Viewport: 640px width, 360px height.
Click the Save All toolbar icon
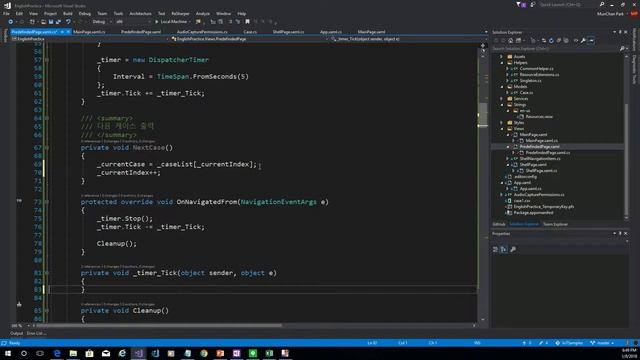point(58,22)
